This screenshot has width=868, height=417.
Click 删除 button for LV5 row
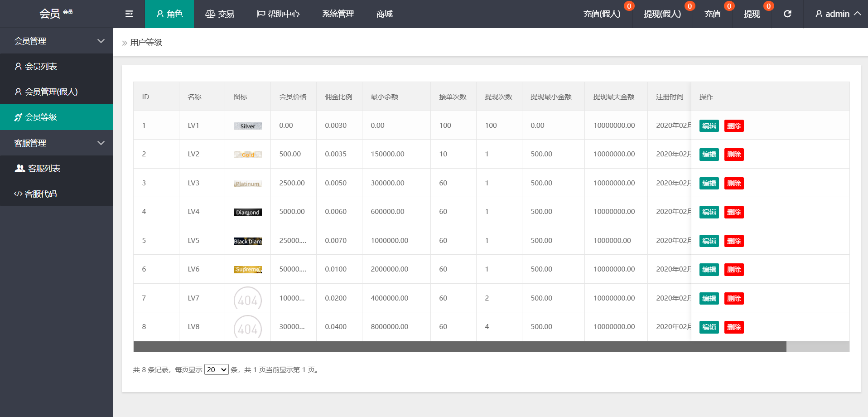733,241
